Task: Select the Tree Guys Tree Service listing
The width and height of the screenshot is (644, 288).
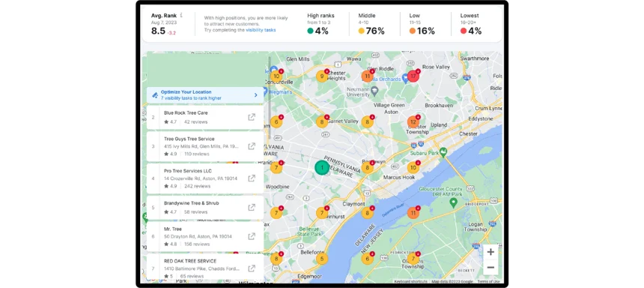Action: (x=205, y=146)
